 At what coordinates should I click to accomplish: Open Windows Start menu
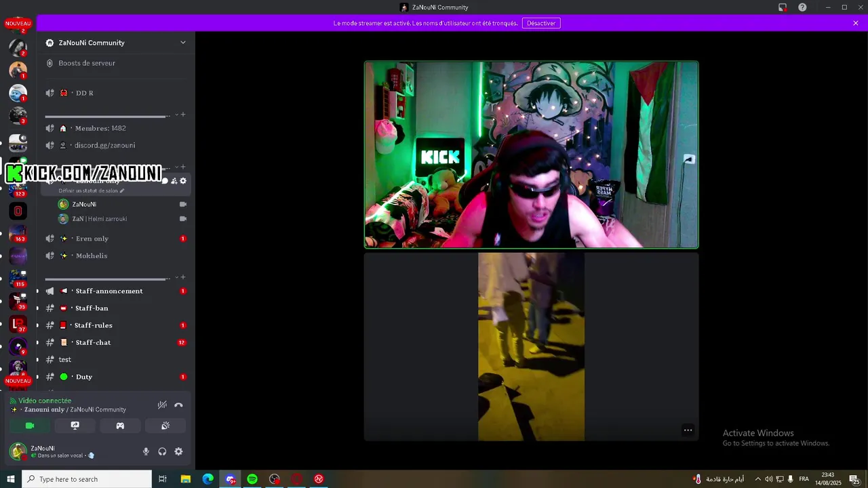point(11,479)
